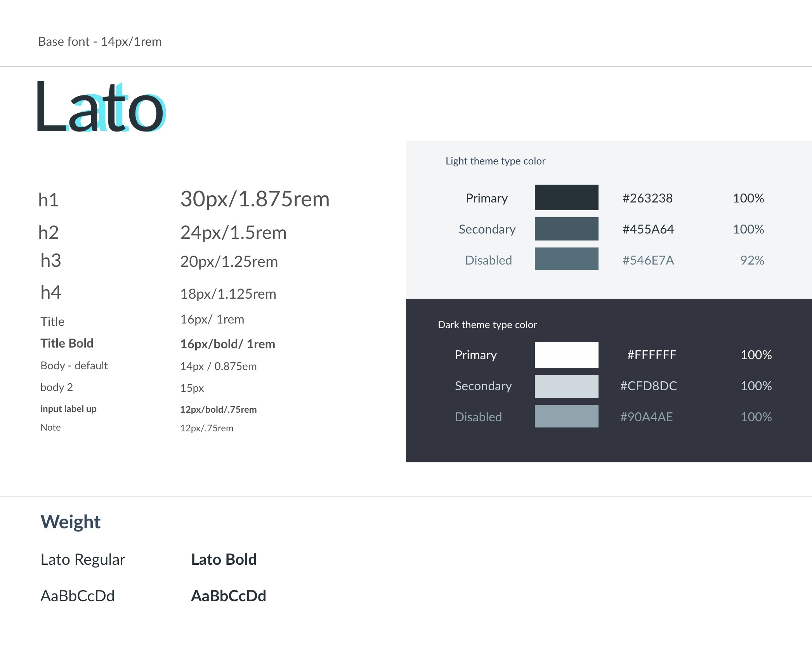
Task: Click the Lato Bold weight label
Action: pyautogui.click(x=224, y=559)
